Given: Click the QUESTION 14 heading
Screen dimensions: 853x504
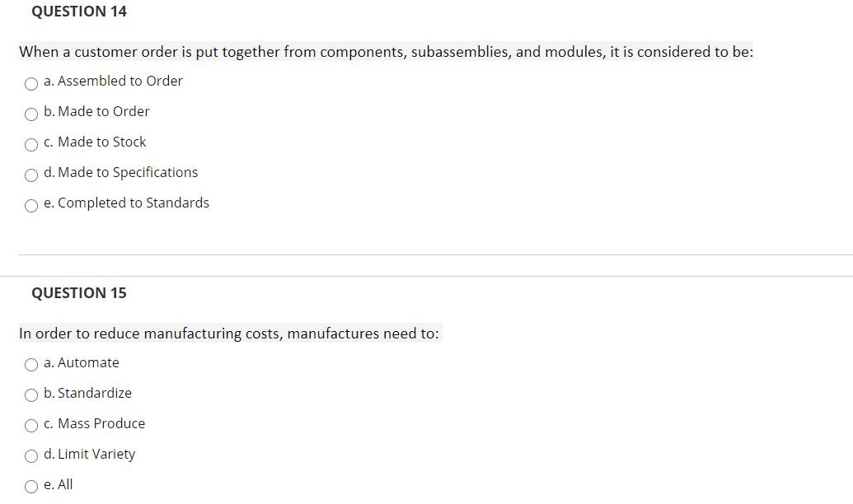Looking at the screenshot, I should tap(79, 12).
